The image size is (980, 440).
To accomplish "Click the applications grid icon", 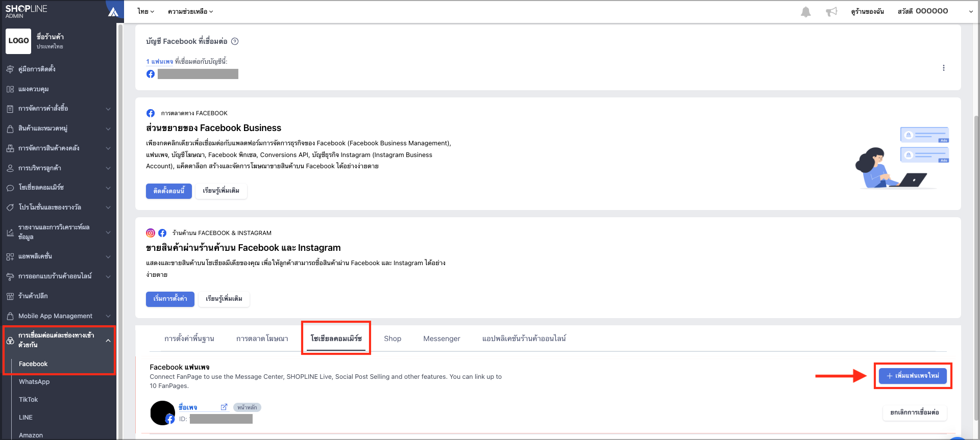I will click(10, 256).
